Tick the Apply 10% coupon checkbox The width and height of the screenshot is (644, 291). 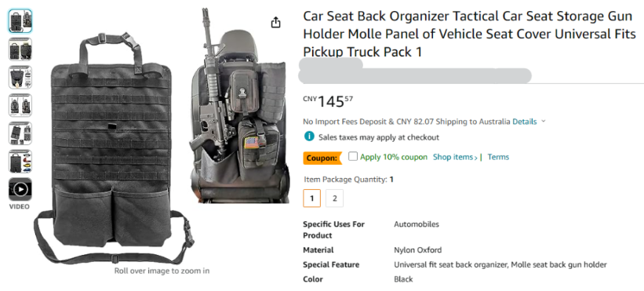tap(352, 156)
